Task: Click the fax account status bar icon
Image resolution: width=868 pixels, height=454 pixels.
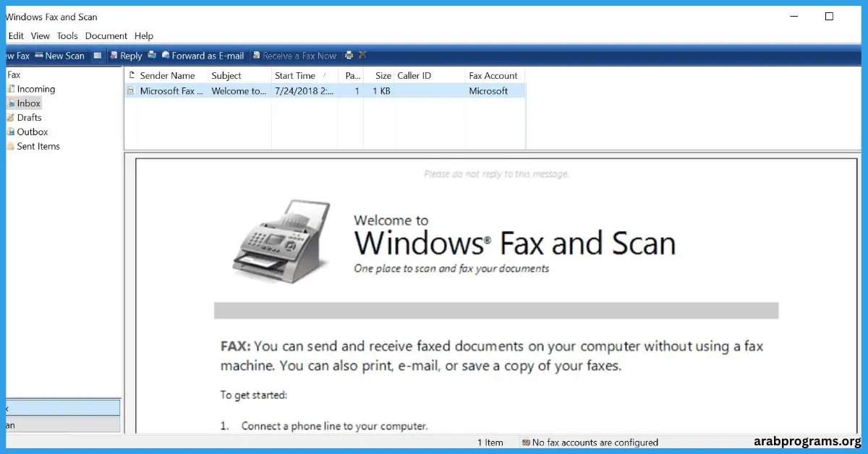Action: click(x=526, y=442)
